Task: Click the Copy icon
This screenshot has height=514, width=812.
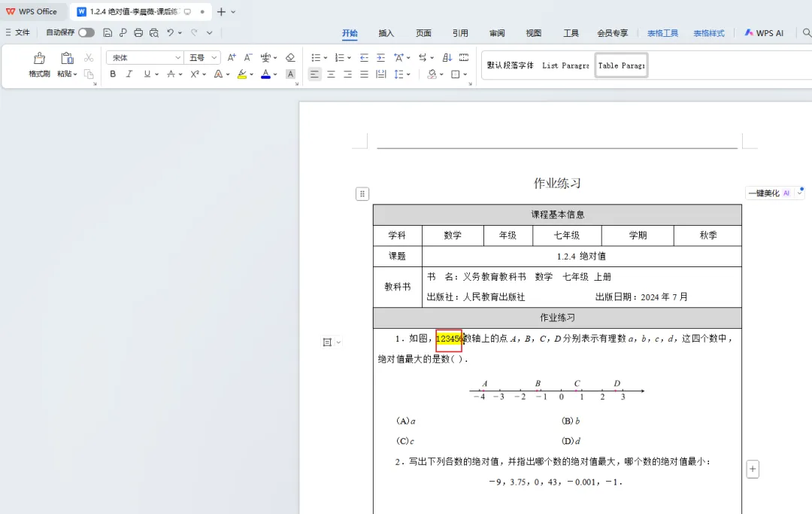Action: click(89, 74)
